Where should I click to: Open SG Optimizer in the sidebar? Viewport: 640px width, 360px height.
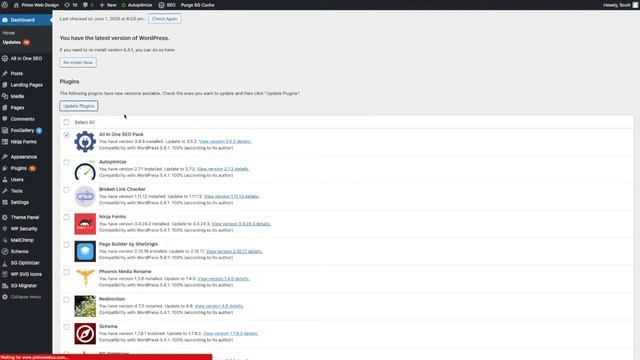click(26, 263)
